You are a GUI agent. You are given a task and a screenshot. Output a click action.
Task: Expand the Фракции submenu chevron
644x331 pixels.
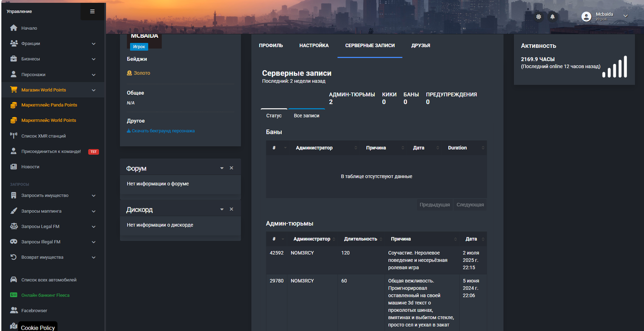(94, 44)
